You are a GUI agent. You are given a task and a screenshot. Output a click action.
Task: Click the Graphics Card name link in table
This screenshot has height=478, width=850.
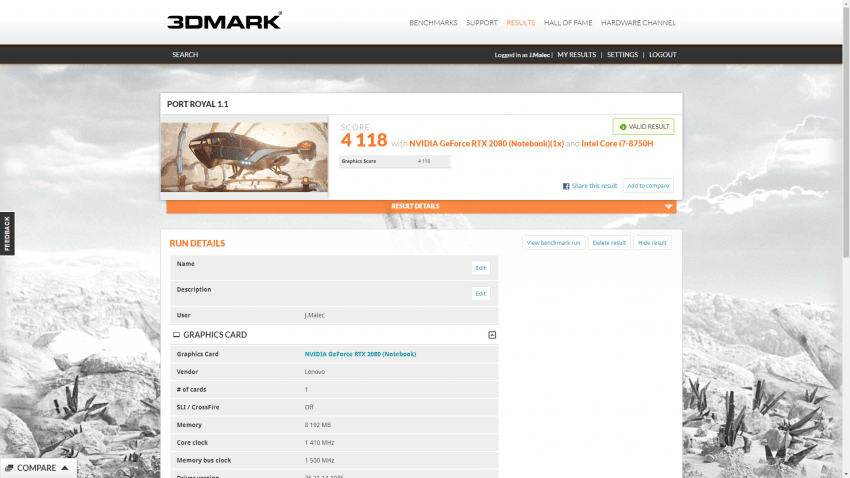(x=360, y=354)
